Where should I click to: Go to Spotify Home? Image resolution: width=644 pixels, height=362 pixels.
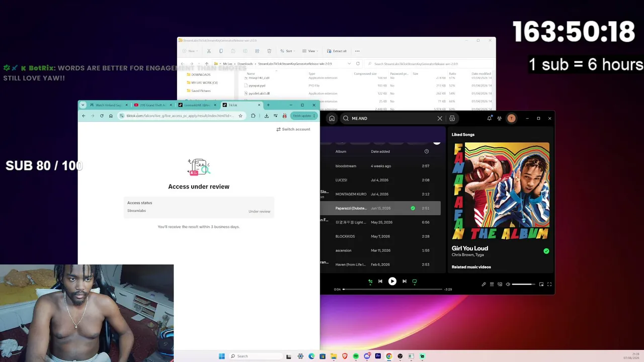point(332,118)
